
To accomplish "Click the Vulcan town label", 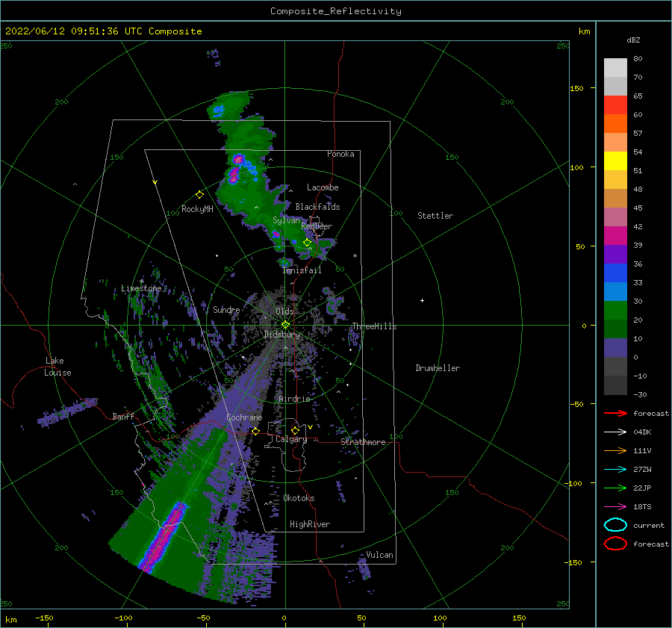I will [x=380, y=555].
